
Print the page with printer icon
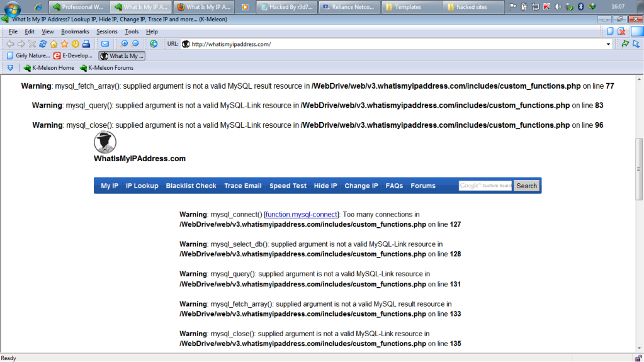click(x=86, y=44)
